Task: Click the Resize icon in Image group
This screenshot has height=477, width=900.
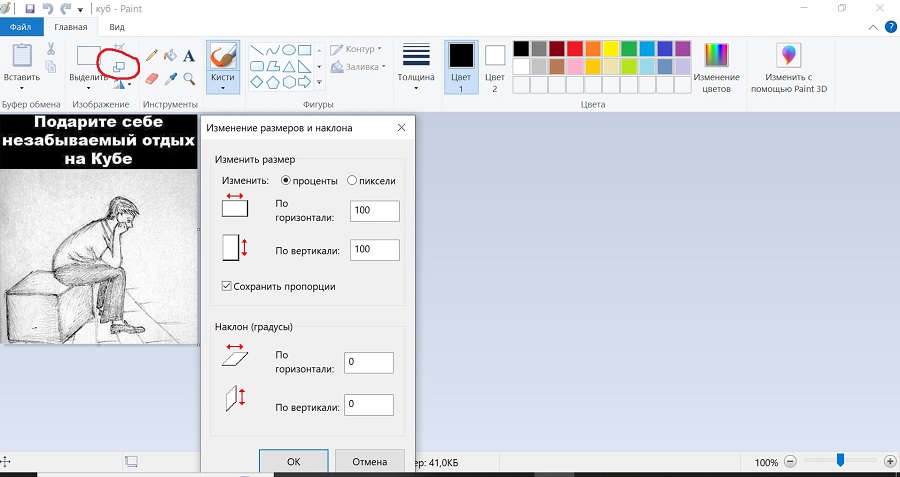Action: pos(119,68)
